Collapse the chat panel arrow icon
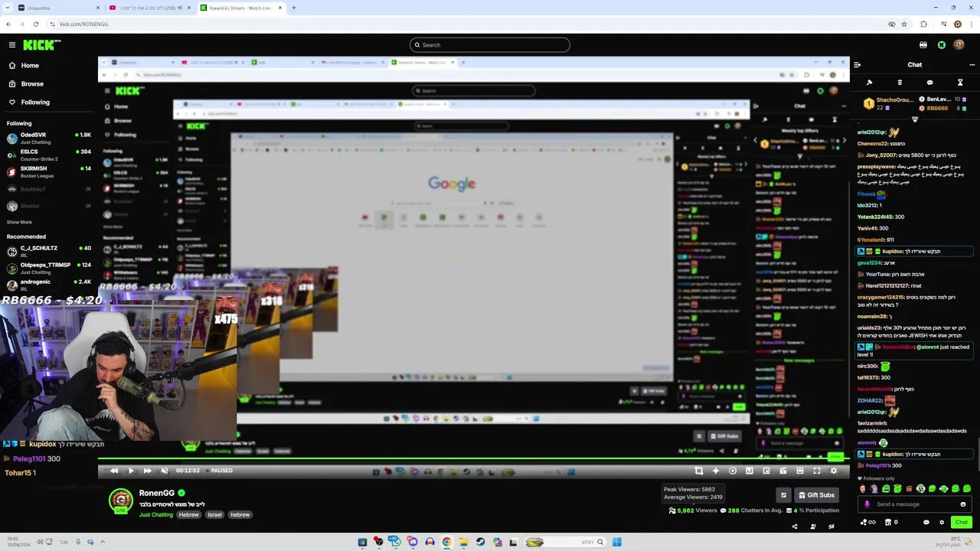The image size is (980, 551). pyautogui.click(x=857, y=65)
